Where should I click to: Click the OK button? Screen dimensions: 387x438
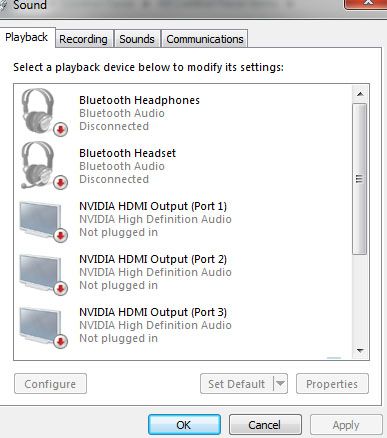pyautogui.click(x=184, y=425)
